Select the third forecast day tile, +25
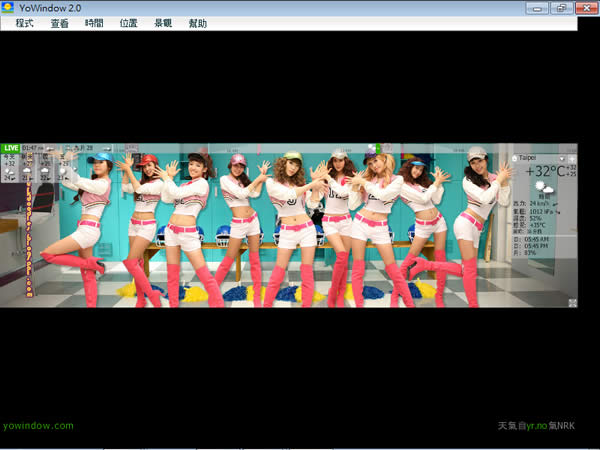 [x=45, y=168]
